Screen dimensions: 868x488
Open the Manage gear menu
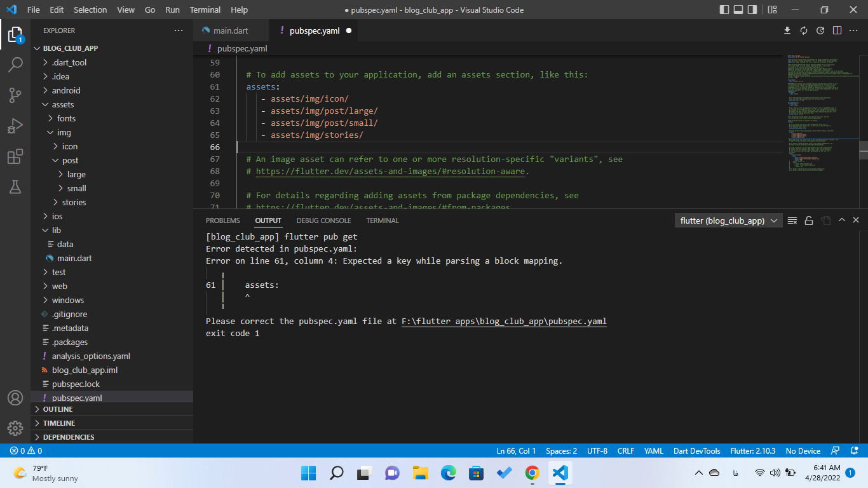pyautogui.click(x=15, y=428)
